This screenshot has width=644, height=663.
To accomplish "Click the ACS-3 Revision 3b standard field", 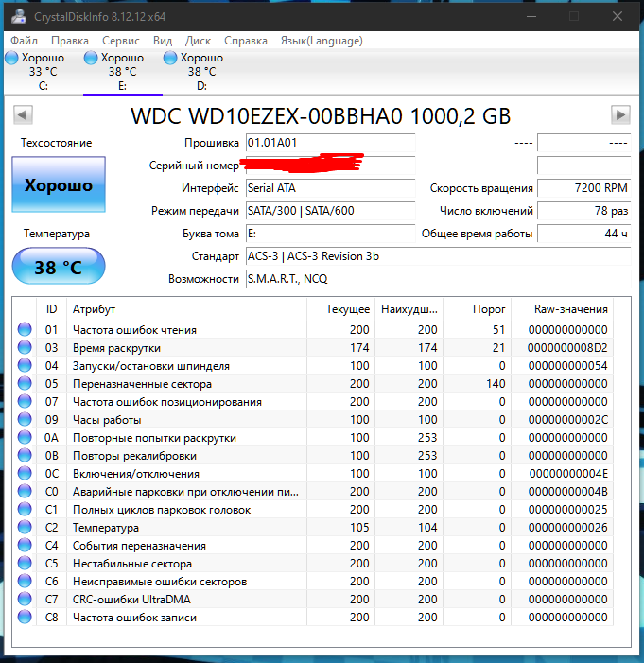I will tap(438, 256).
